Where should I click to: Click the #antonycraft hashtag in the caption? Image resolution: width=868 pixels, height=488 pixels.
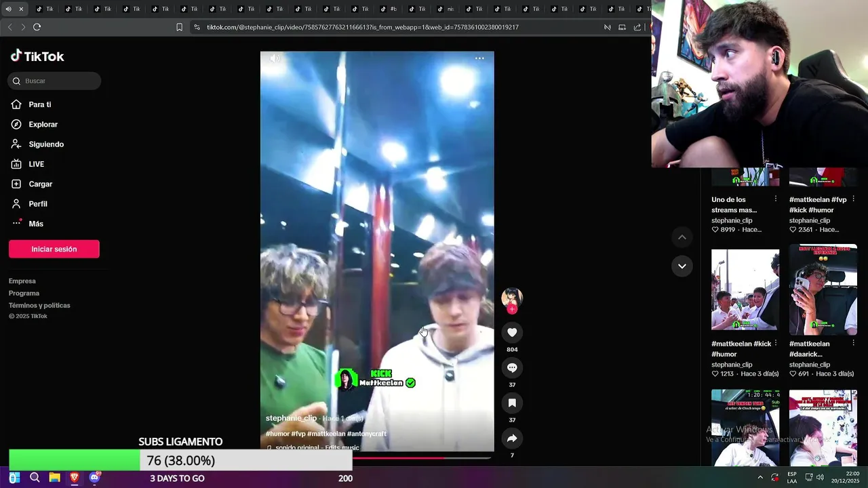click(366, 434)
